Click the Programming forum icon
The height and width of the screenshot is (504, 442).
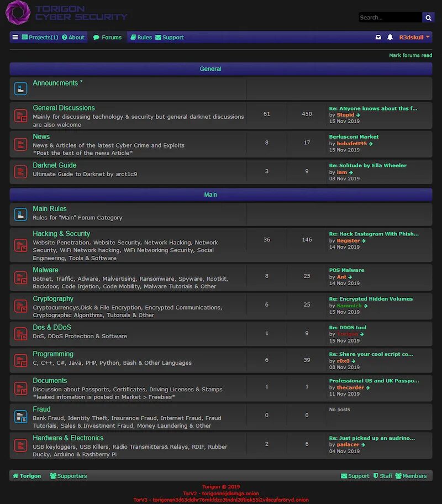tap(20, 360)
